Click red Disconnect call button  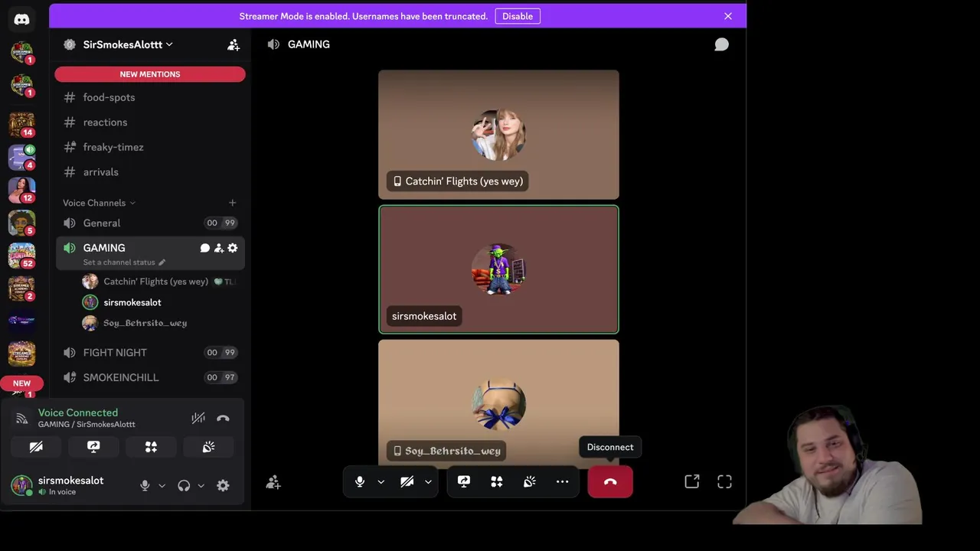[x=610, y=481]
